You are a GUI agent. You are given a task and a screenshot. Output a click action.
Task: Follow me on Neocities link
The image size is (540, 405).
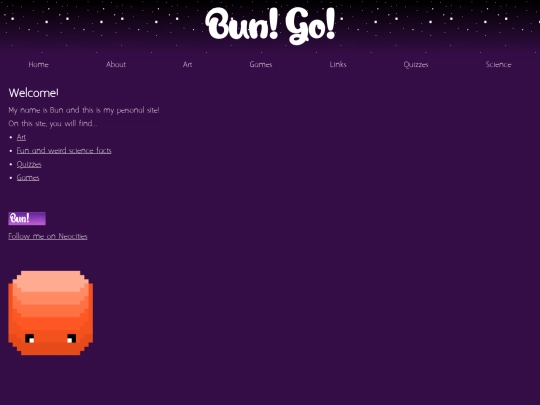(x=48, y=236)
